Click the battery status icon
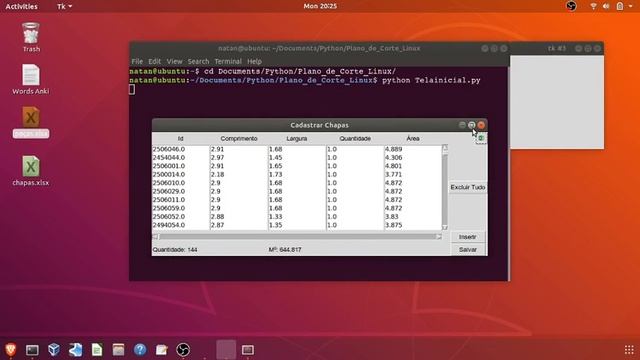 click(x=620, y=6)
